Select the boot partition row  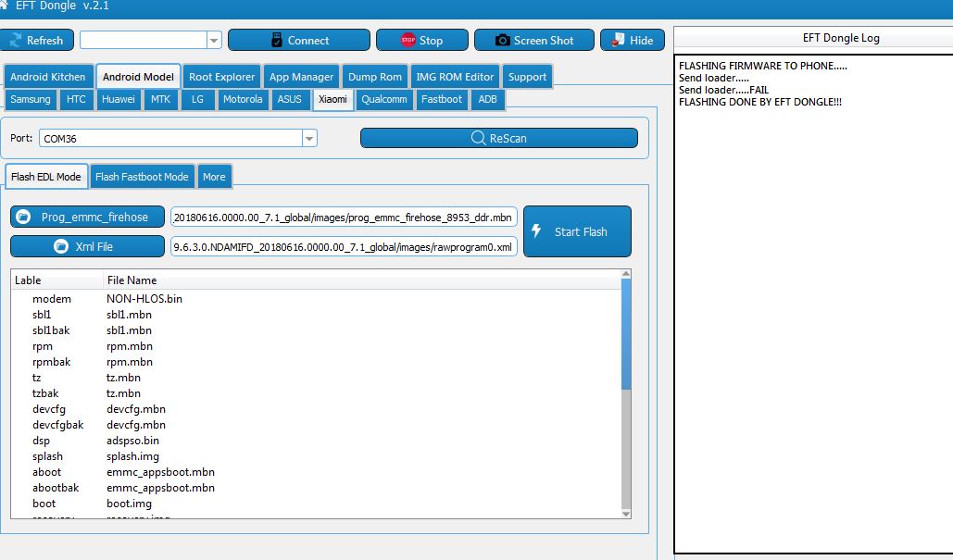click(316, 504)
